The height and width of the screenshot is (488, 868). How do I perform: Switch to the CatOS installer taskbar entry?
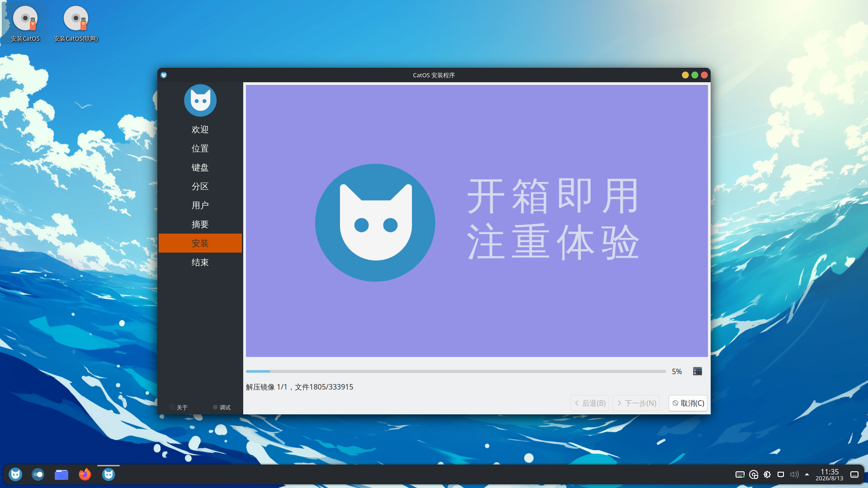[x=108, y=474]
